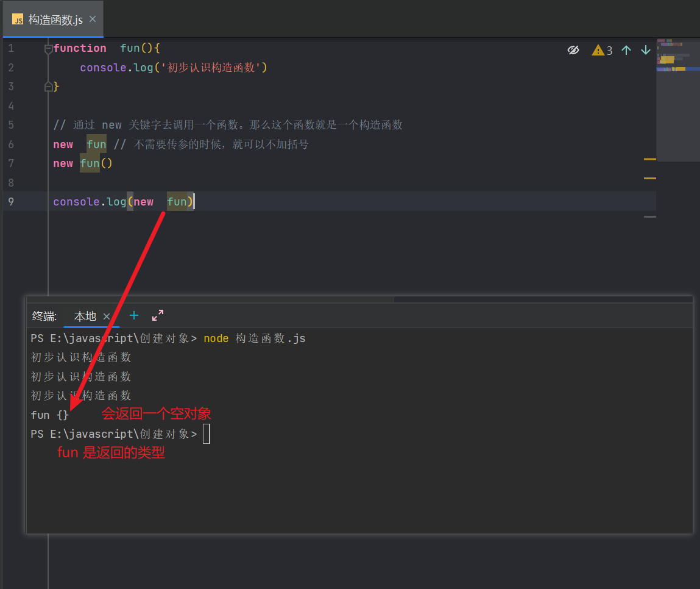
Task: Toggle the reader mode eye icon
Action: [x=573, y=50]
